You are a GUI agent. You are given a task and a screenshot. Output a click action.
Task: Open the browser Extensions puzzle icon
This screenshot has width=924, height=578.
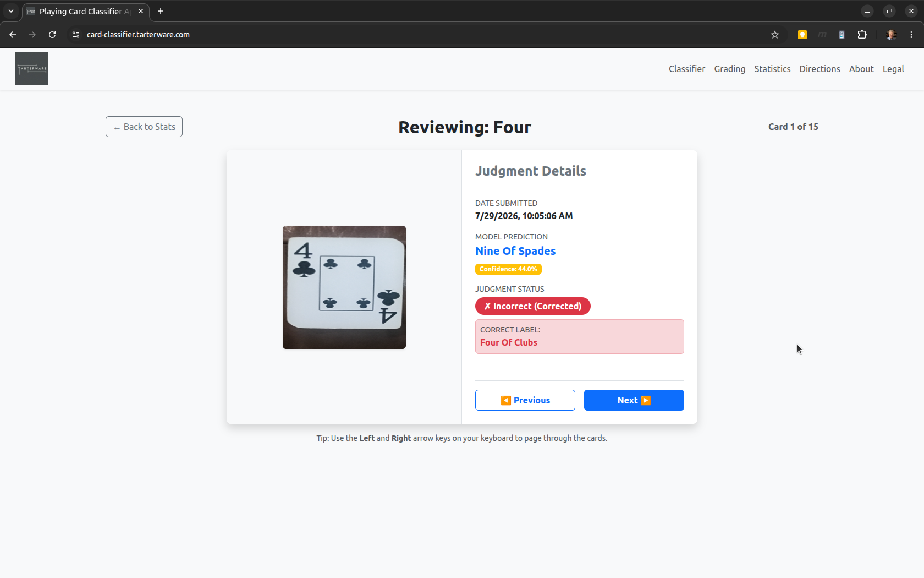[x=862, y=35]
